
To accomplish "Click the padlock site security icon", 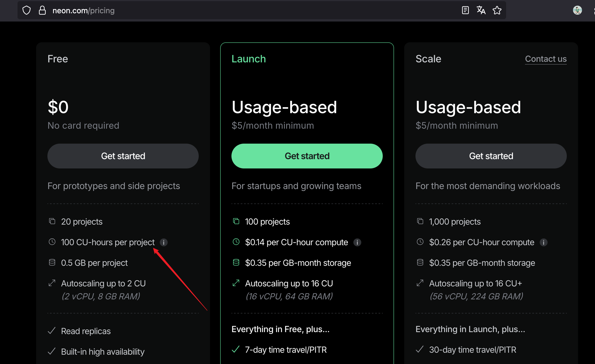I will tap(42, 10).
